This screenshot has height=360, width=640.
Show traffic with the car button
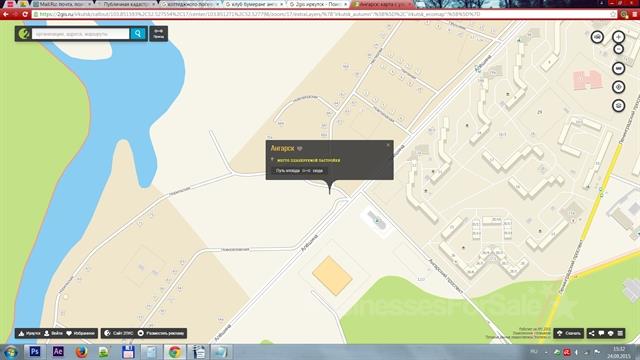coord(597,37)
